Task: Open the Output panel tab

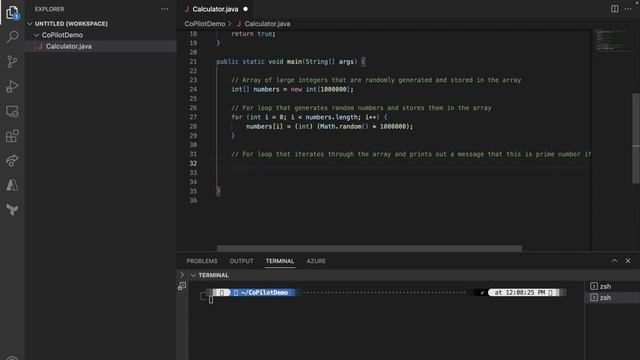Action: pos(241,261)
